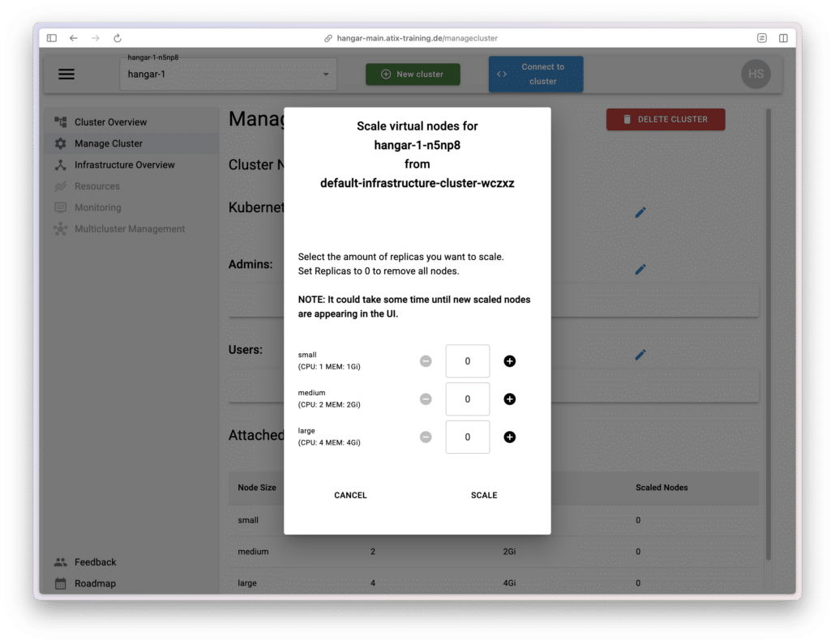Open Cluster Overview in sidebar
Viewport: 835px width, 644px height.
110,122
